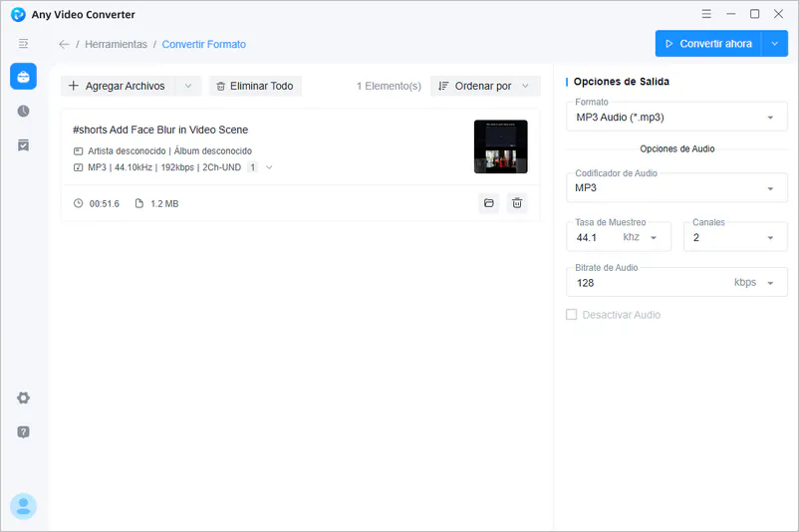Screen dimensions: 799x532
Task: Open the Bitrate de Audio dropdown
Action: 676,283
